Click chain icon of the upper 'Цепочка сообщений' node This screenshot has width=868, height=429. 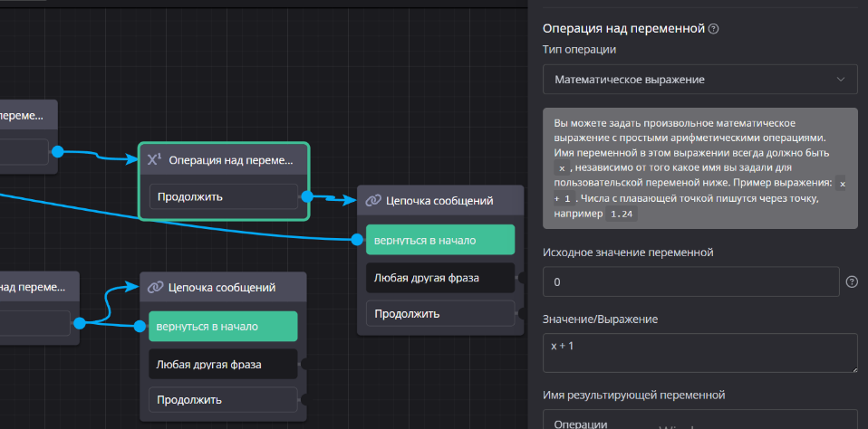(372, 200)
